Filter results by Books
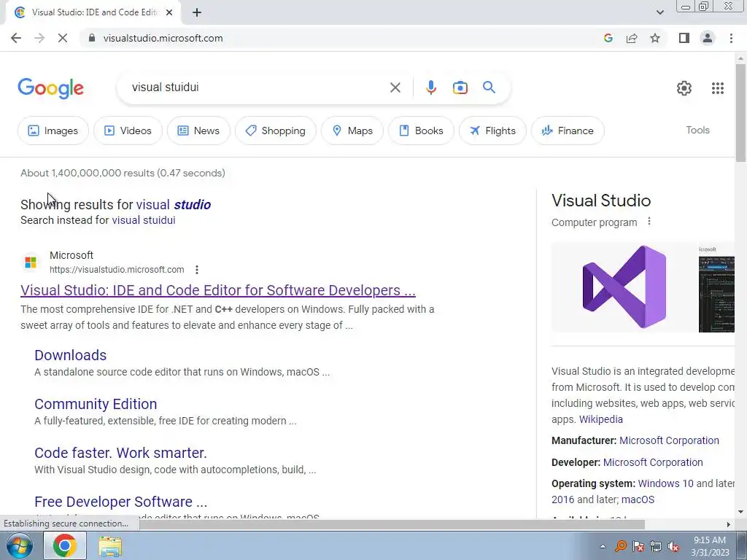This screenshot has width=747, height=560. 421,131
